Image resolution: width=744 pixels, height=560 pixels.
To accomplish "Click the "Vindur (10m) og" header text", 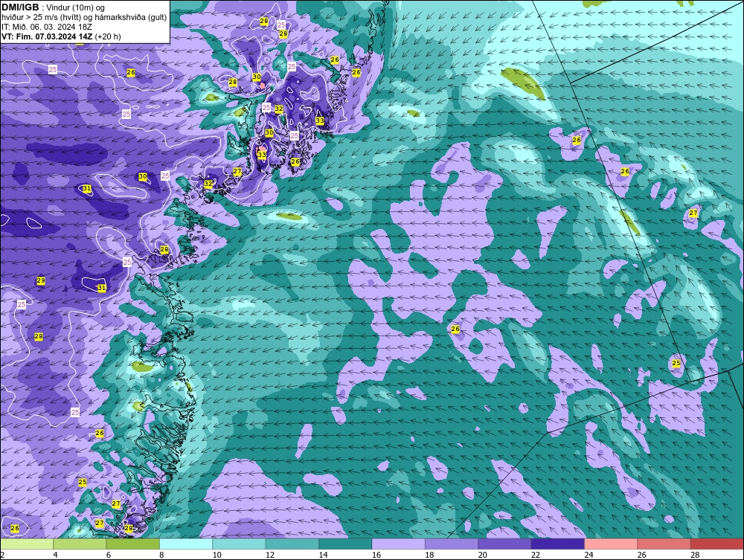I will [76, 7].
